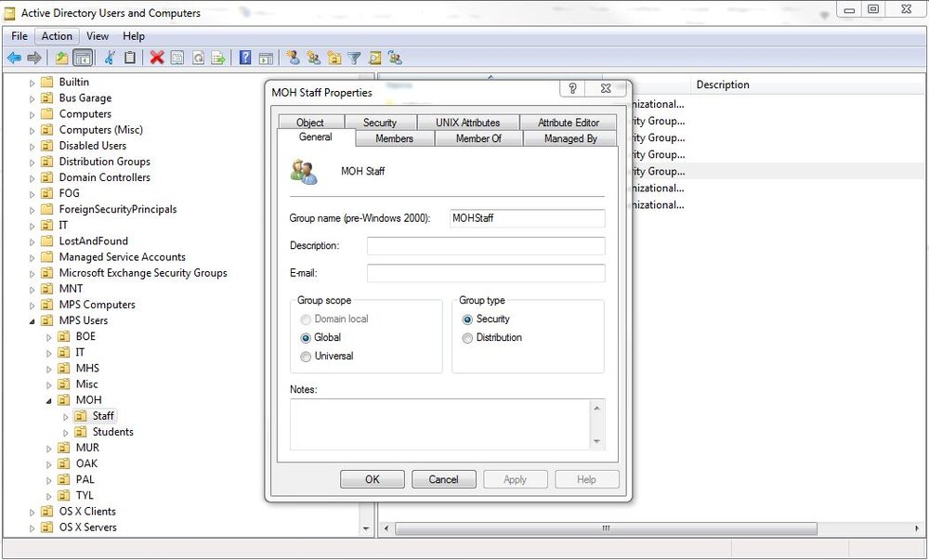Click the OK button

[373, 479]
